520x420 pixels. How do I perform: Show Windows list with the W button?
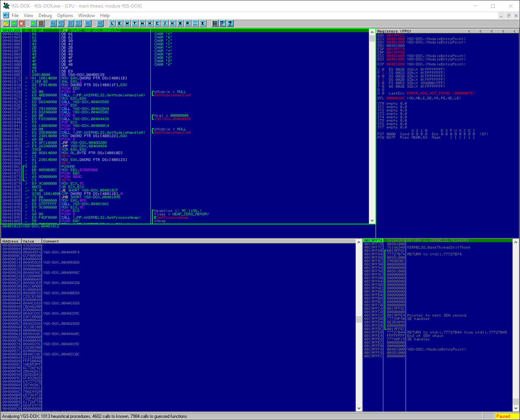[x=142, y=23]
